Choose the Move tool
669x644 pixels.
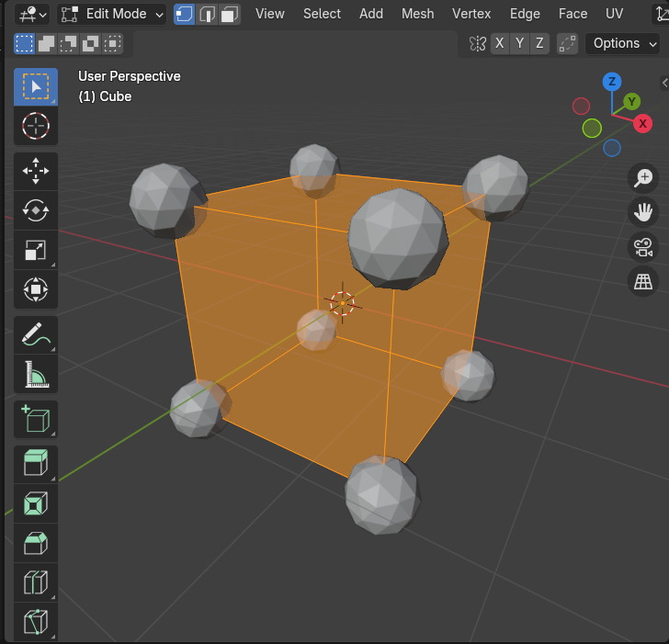click(36, 171)
